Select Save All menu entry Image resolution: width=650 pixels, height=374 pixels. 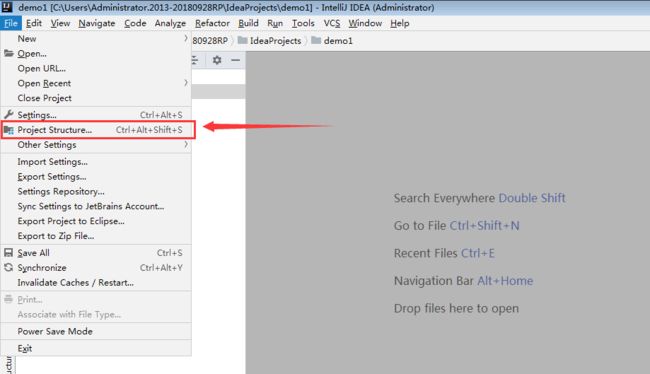tap(96, 253)
